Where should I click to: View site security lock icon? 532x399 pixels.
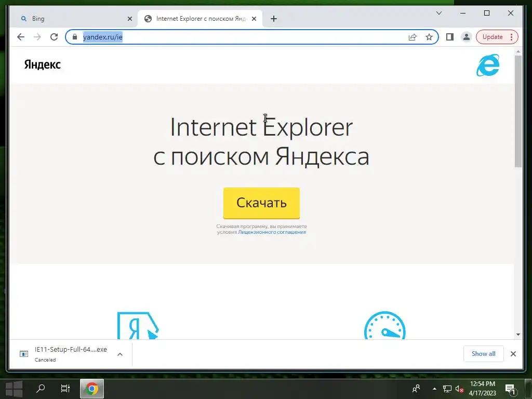[75, 37]
